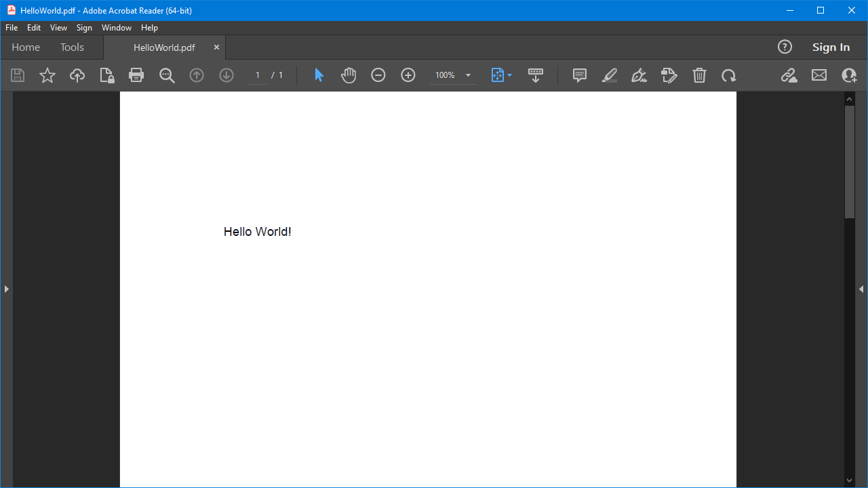Add a sticky note comment
Screen dimensions: 868x488
click(580, 75)
